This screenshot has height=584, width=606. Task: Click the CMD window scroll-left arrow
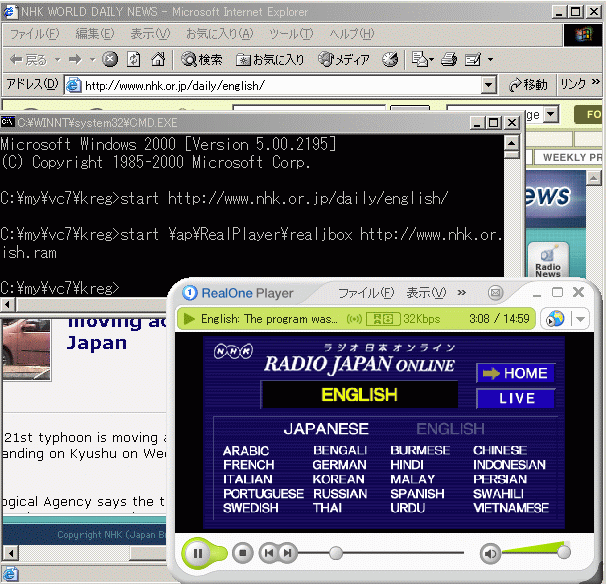click(x=7, y=305)
